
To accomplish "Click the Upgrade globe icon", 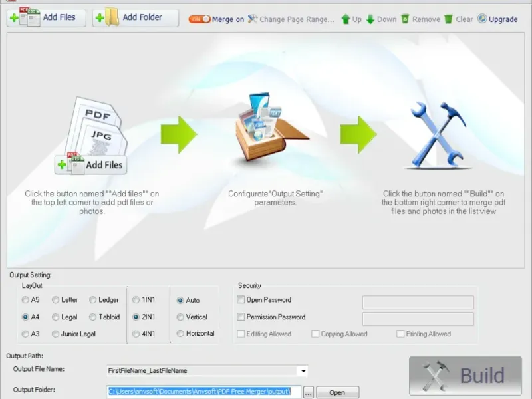I will [x=482, y=19].
